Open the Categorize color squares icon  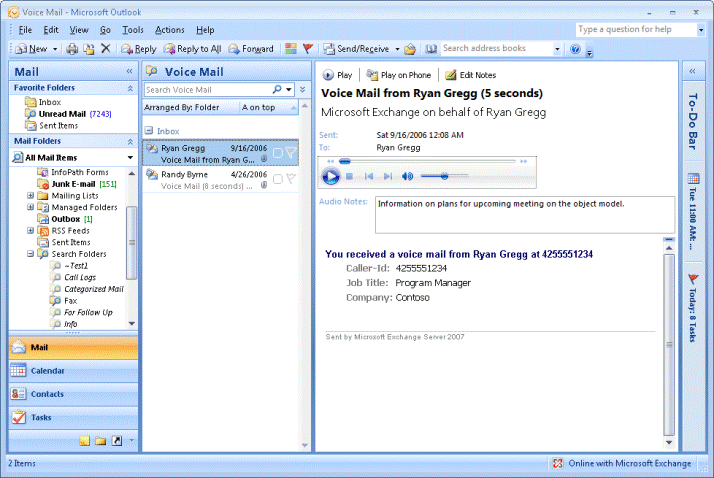pos(291,49)
